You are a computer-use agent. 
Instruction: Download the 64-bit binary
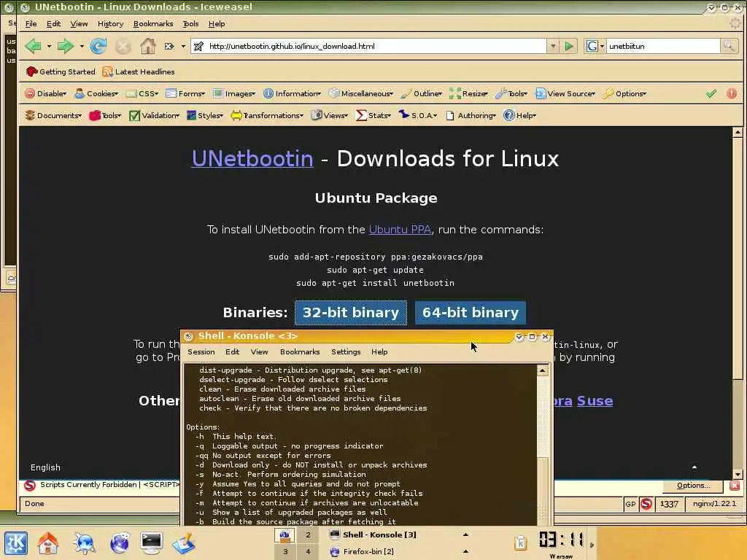(471, 312)
